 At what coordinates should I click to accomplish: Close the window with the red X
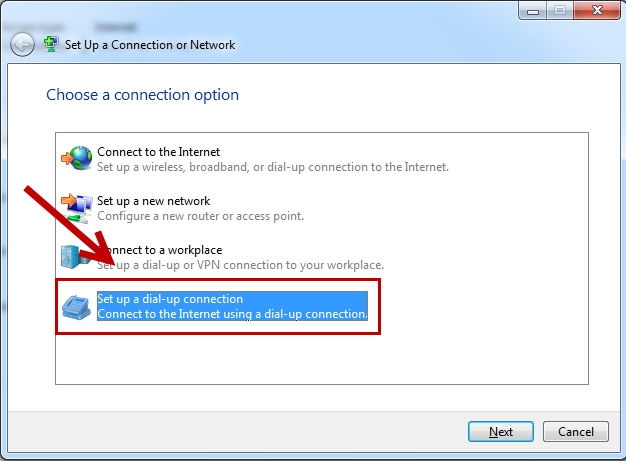click(597, 10)
